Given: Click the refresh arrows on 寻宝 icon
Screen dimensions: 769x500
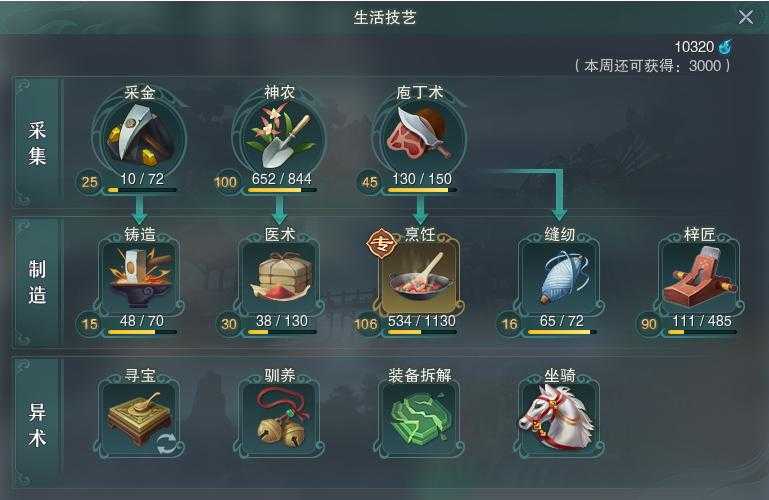Looking at the screenshot, I should [x=167, y=445].
